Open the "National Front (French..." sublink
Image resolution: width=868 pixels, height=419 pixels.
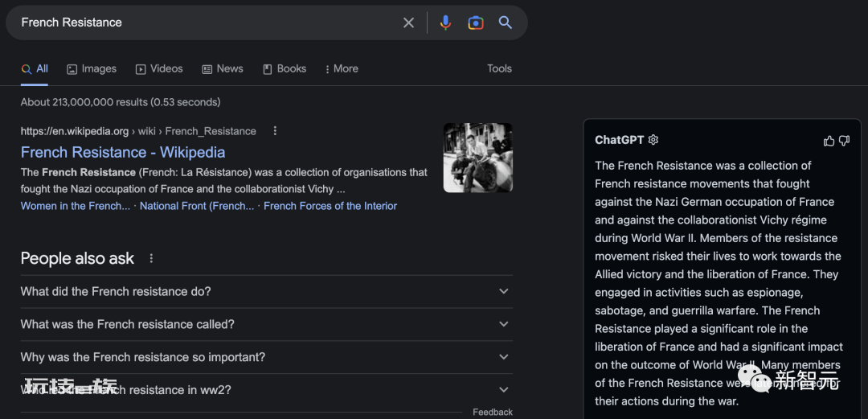(197, 206)
